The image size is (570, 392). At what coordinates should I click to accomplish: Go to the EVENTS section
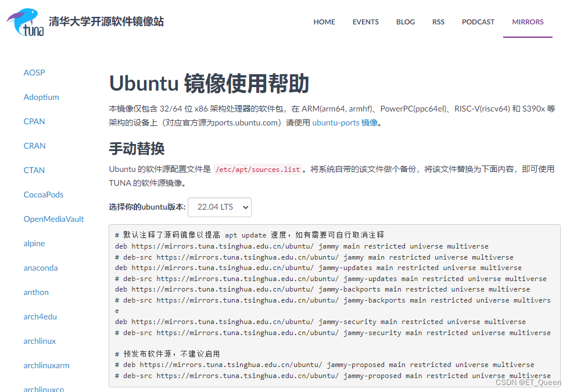pyautogui.click(x=365, y=21)
